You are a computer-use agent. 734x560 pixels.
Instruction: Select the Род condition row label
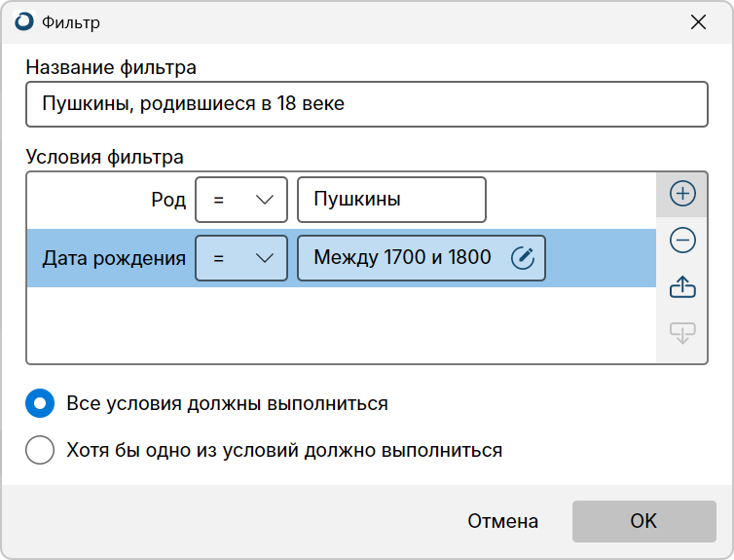click(x=168, y=200)
